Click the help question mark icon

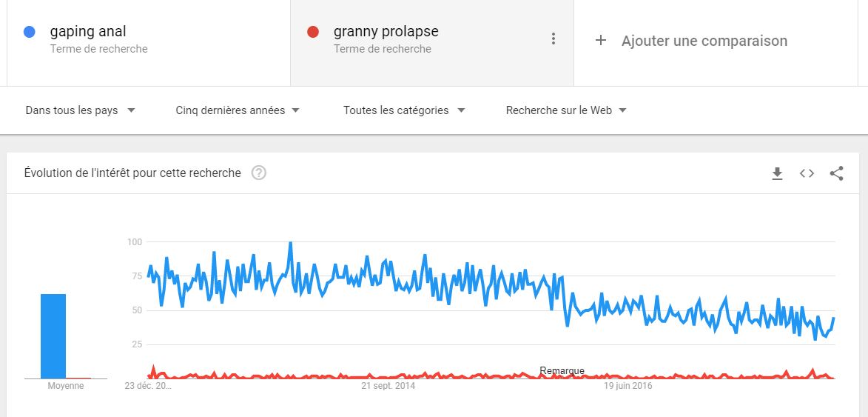(258, 173)
